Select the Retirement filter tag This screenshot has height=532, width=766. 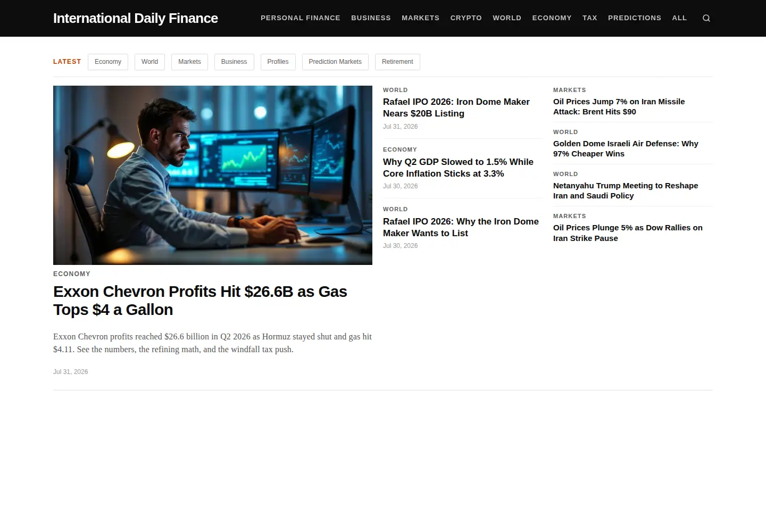pyautogui.click(x=397, y=62)
